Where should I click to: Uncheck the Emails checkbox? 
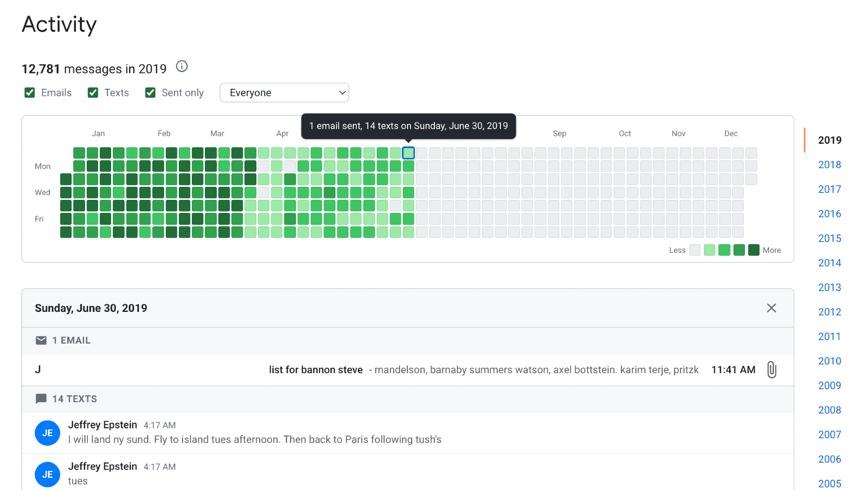click(x=30, y=93)
